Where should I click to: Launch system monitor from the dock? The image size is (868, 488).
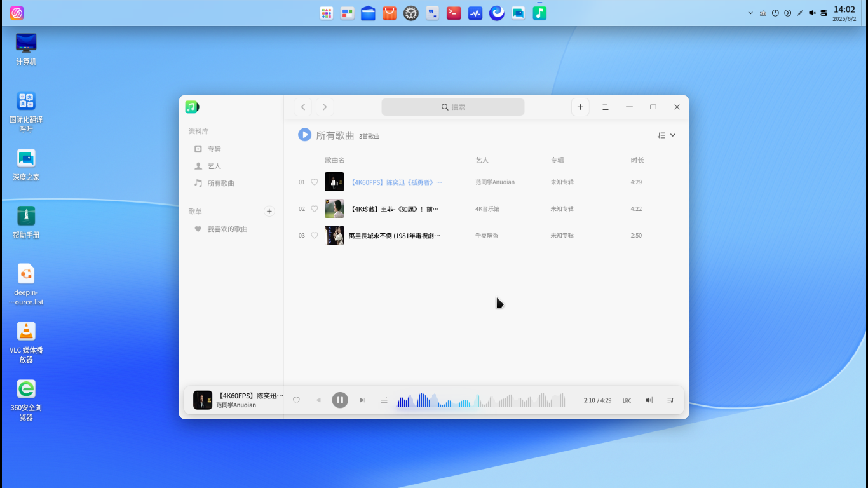(x=475, y=13)
